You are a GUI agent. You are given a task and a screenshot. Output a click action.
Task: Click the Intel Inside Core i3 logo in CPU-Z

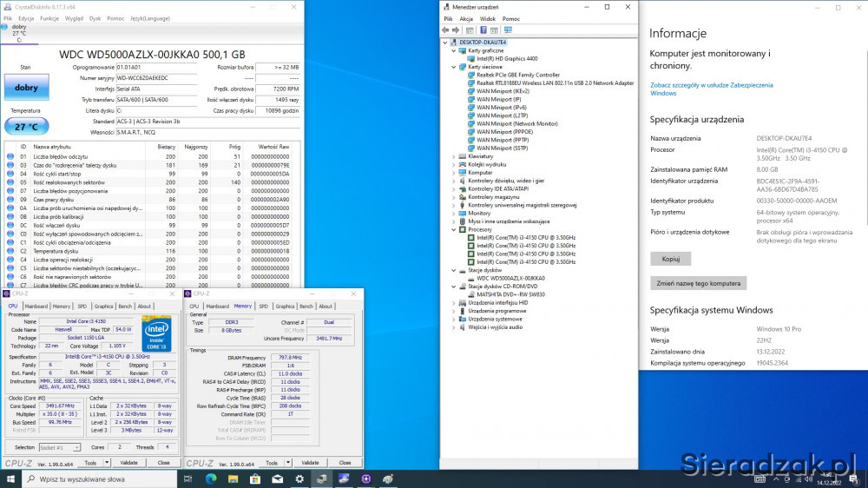tap(156, 334)
